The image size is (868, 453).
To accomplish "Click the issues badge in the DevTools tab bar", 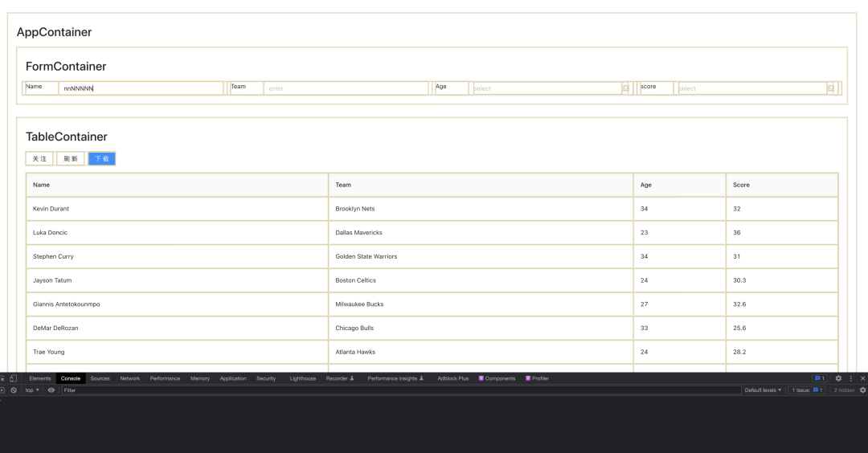I will click(x=819, y=378).
